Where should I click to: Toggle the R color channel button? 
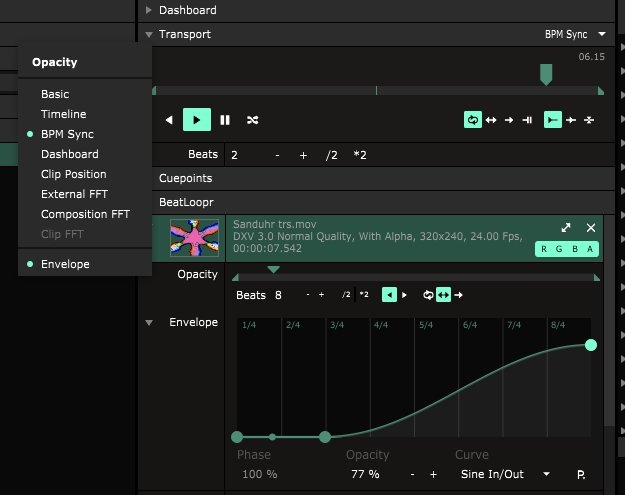tap(544, 249)
